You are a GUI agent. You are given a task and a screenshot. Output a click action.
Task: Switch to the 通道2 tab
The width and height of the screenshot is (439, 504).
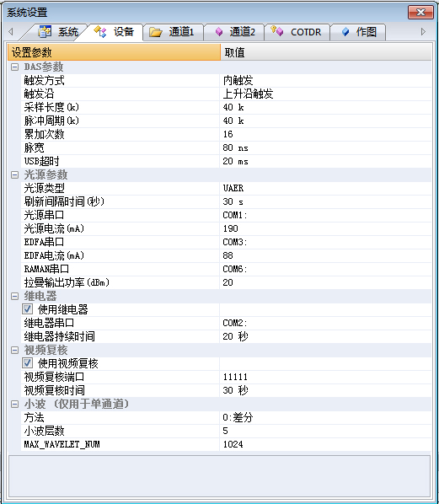click(x=234, y=32)
